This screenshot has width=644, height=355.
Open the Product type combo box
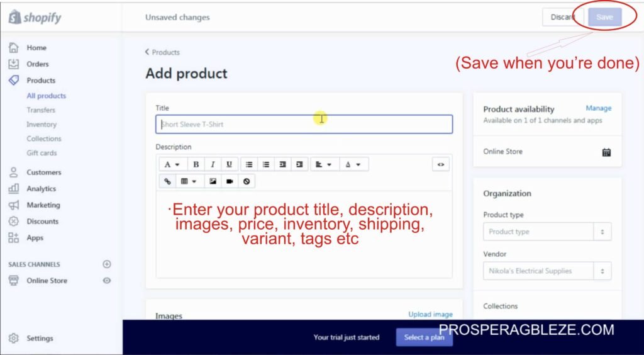click(547, 232)
